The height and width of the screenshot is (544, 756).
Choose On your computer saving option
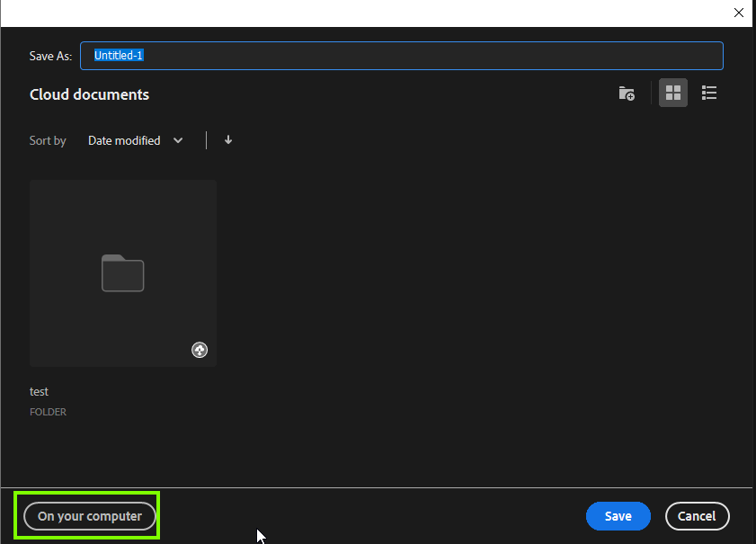pos(89,516)
